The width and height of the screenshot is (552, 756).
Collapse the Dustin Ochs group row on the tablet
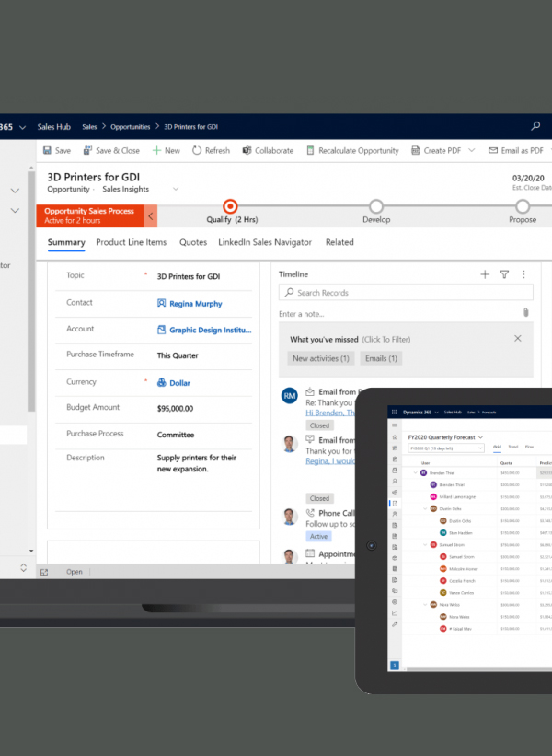click(x=425, y=508)
